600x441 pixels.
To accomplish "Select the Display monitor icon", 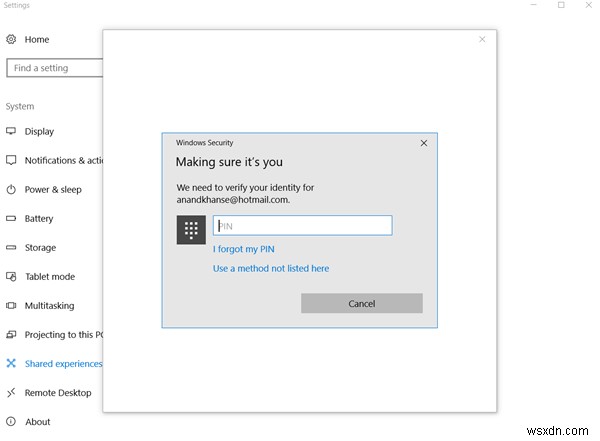I will tap(11, 131).
